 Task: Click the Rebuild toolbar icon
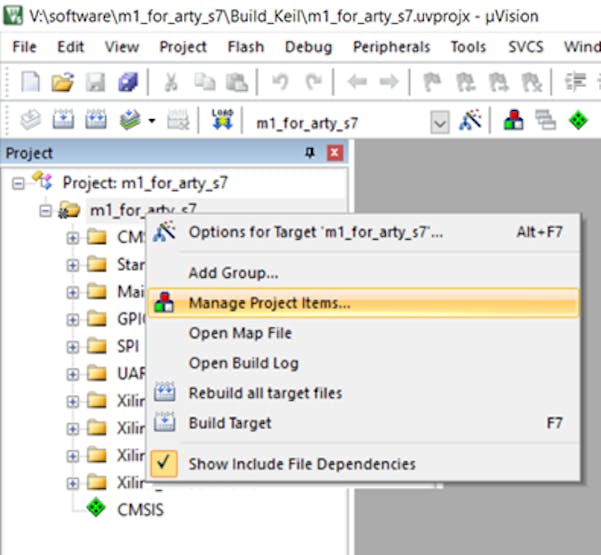click(x=95, y=120)
